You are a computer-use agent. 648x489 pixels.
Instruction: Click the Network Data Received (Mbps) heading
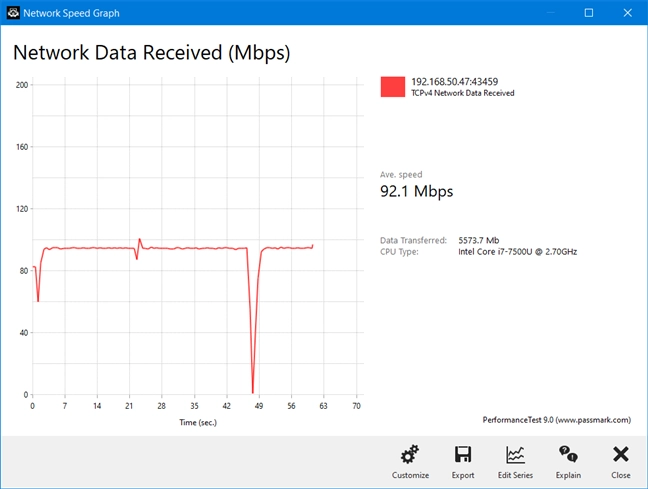[x=152, y=53]
